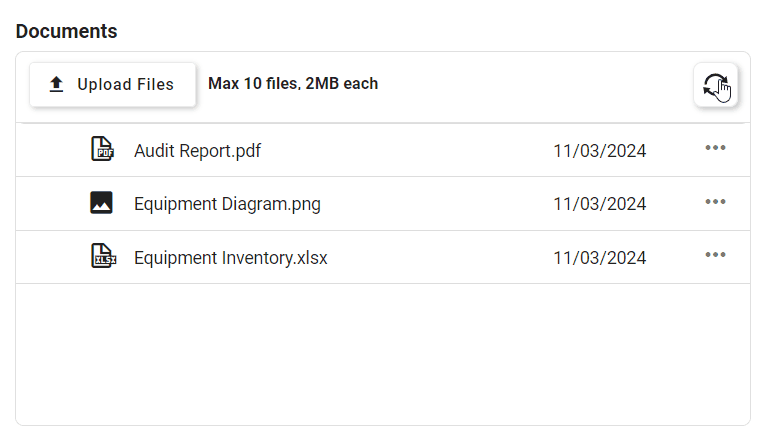Click the date on the Equipment Diagram.png row
Screen dimensions: 766x426
(599, 204)
